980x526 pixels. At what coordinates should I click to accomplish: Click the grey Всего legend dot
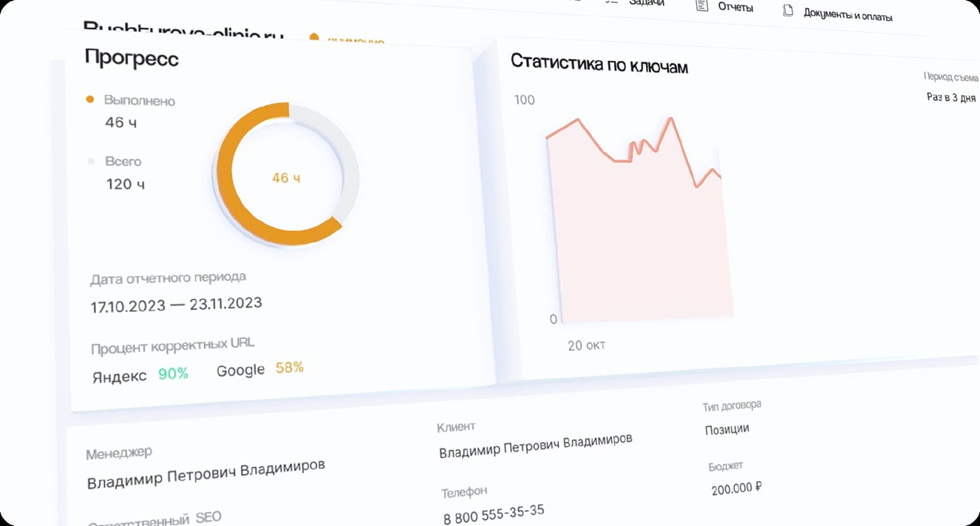point(91,161)
